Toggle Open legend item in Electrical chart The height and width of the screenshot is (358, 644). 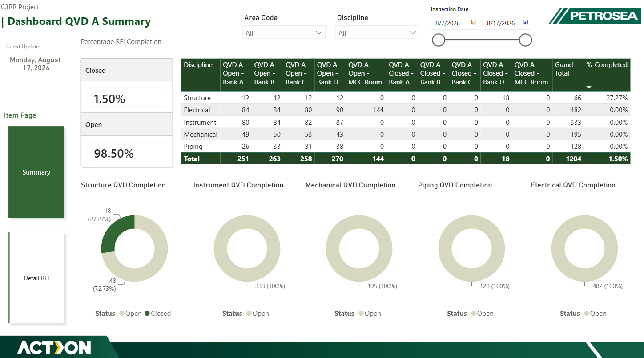point(595,314)
